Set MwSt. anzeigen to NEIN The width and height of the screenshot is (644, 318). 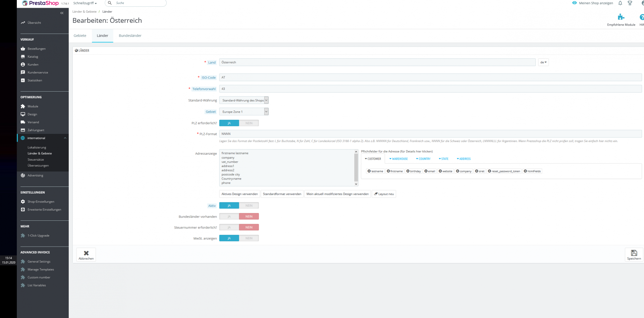[x=249, y=238]
